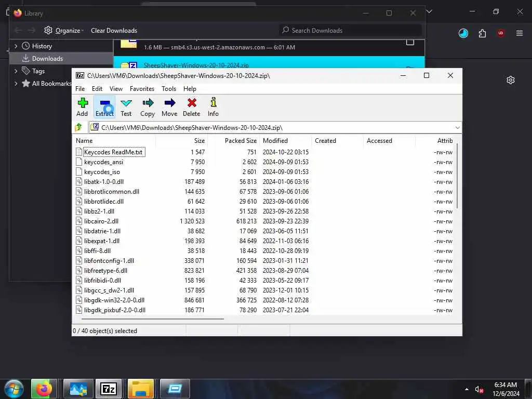
Task: Open the Help menu
Action: [x=190, y=88]
